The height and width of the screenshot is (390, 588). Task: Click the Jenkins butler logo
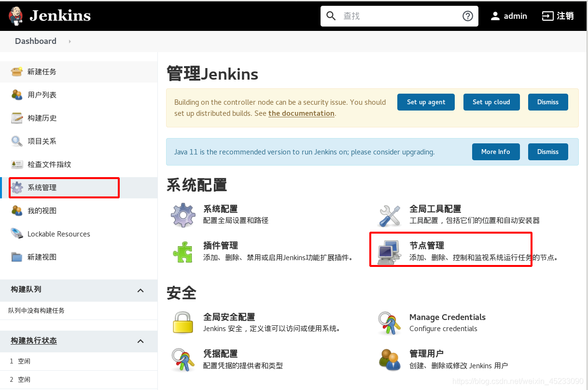coord(16,16)
